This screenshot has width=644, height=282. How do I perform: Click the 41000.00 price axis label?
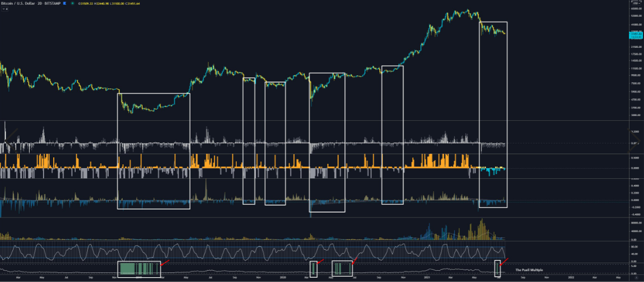point(636,25)
